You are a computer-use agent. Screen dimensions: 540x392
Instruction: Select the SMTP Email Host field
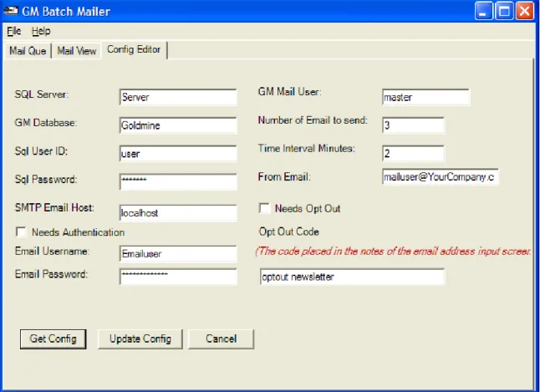[178, 213]
